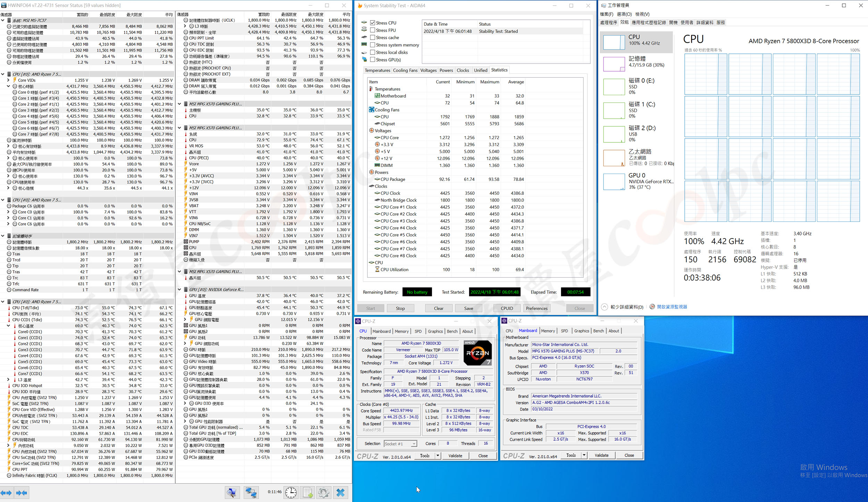
Task: Open Task Manager 檔案(F) menu
Action: [607, 14]
